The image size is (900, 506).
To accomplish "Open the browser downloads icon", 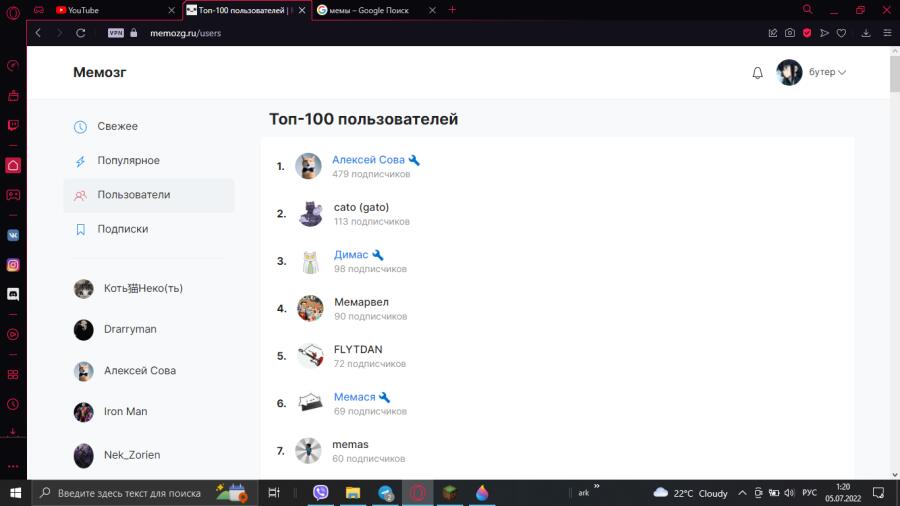I will pos(866,33).
